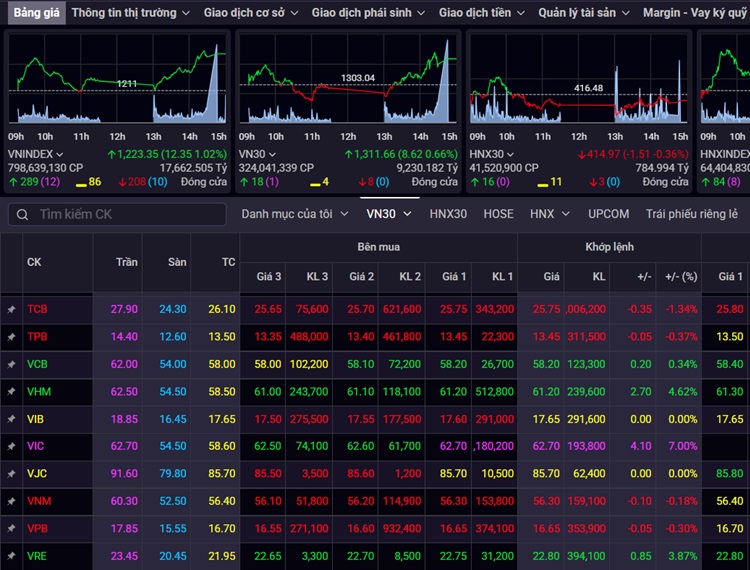Open Thông tin thị trường menu
Screen dimensions: 750x570
pyautogui.click(x=131, y=13)
